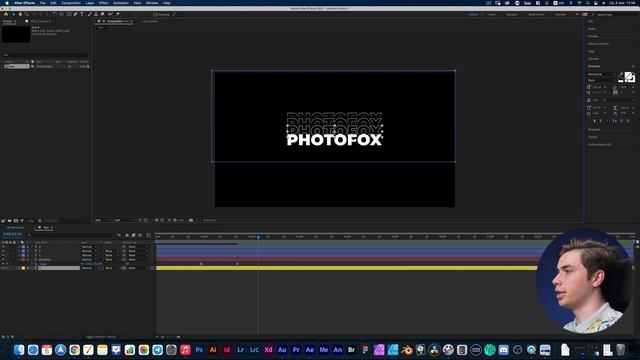Click the current time display in timeline

click(13, 234)
